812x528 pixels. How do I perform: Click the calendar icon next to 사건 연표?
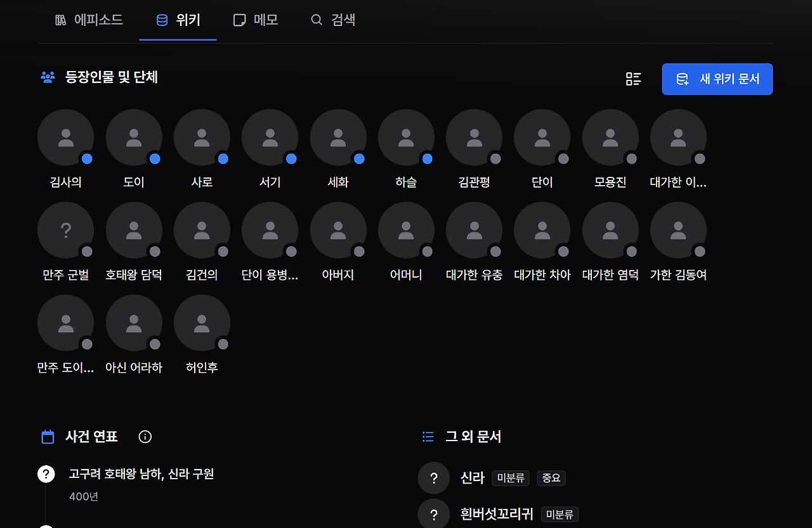(x=47, y=436)
